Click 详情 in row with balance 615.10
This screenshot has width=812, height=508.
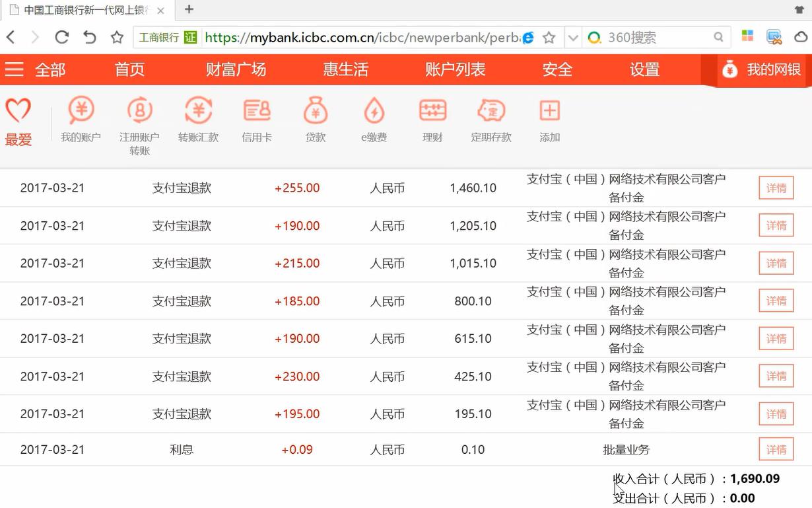pyautogui.click(x=776, y=339)
